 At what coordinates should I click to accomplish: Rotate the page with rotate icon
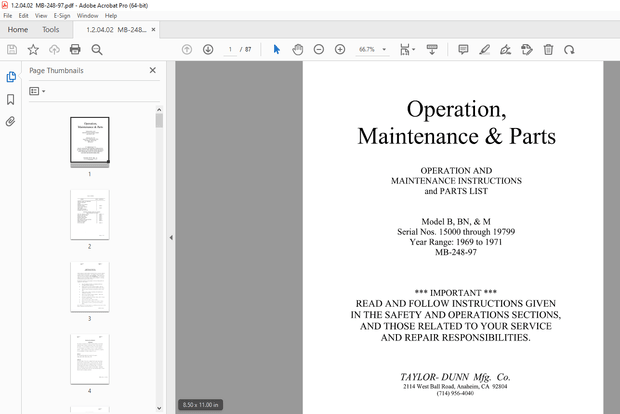tap(569, 49)
